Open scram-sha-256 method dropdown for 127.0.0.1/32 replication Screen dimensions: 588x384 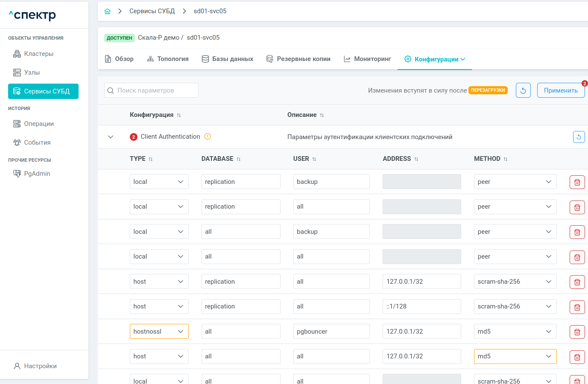[515, 282]
